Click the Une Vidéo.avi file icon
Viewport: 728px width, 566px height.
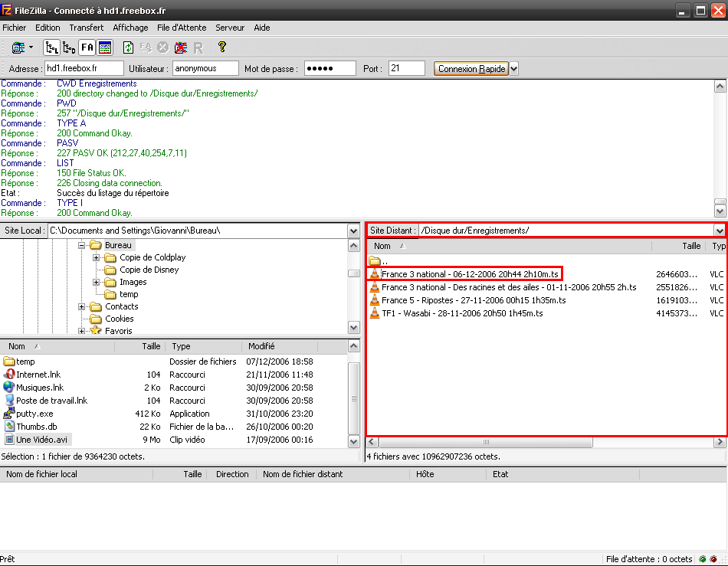[9, 439]
